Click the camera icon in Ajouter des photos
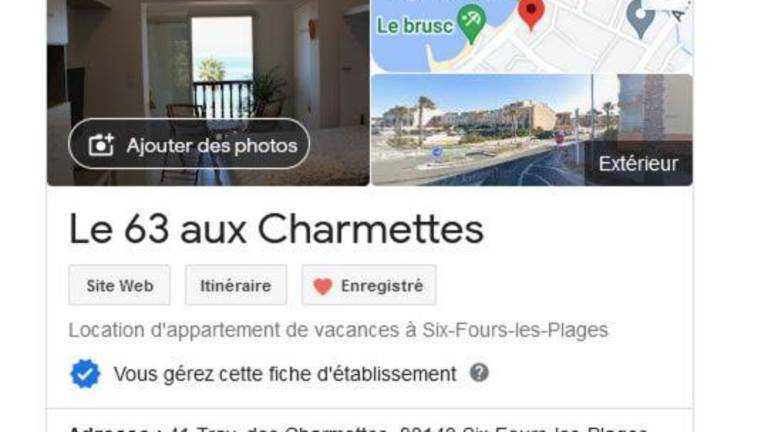 [x=101, y=145]
